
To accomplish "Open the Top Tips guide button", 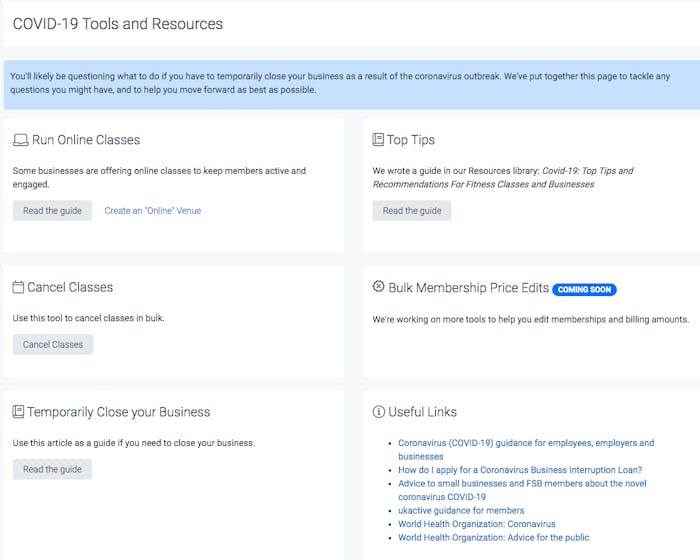I will 412,211.
